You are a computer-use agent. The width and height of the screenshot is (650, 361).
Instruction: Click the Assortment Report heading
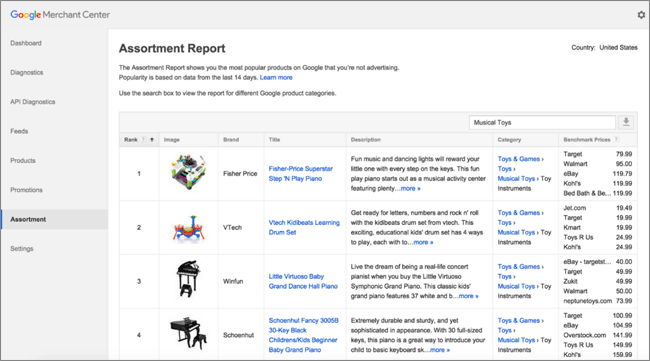pyautogui.click(x=172, y=48)
